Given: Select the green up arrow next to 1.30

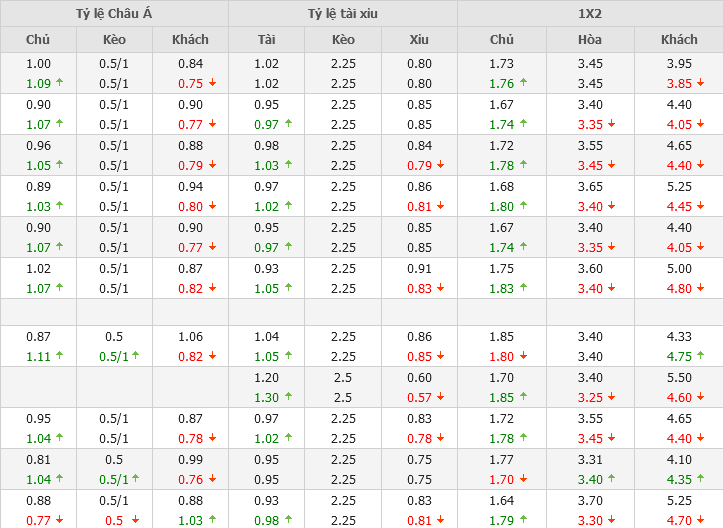Looking at the screenshot, I should pos(287,396).
